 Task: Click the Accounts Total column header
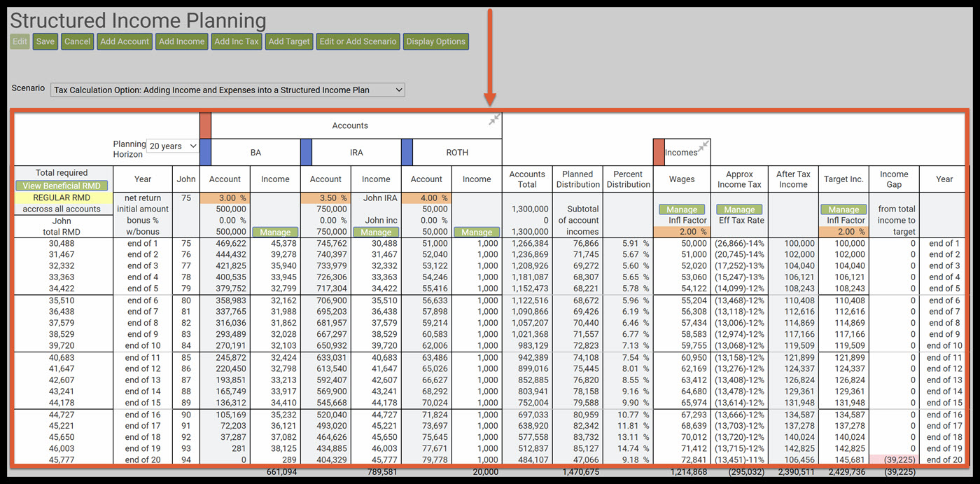(x=527, y=179)
